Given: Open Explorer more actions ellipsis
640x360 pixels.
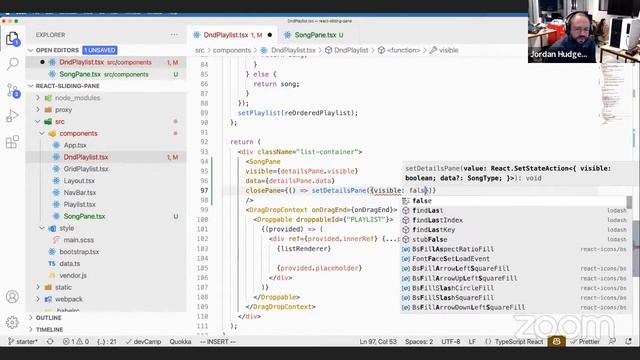Looking at the screenshot, I should click(174, 35).
